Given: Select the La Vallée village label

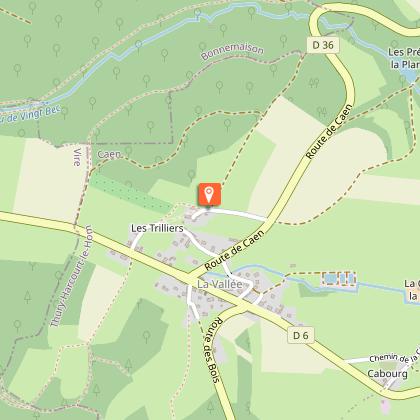Looking at the screenshot, I should pos(220,284).
